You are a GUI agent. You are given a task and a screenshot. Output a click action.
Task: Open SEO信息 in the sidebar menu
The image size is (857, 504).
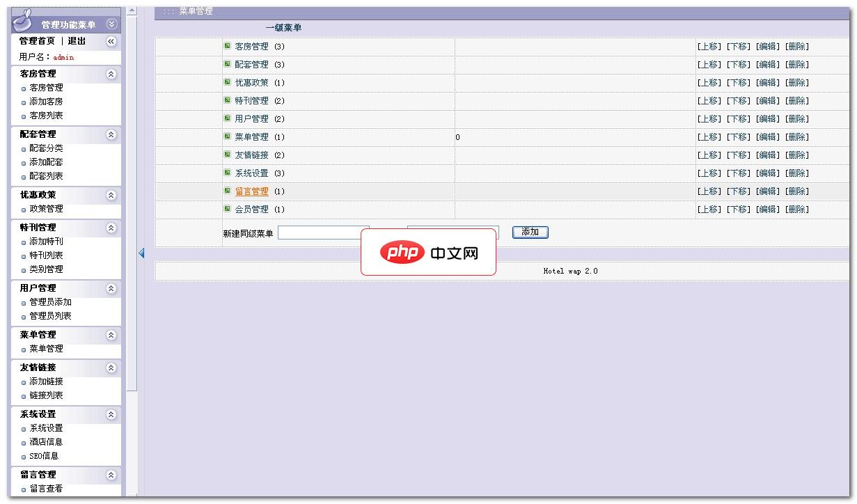pyautogui.click(x=44, y=456)
